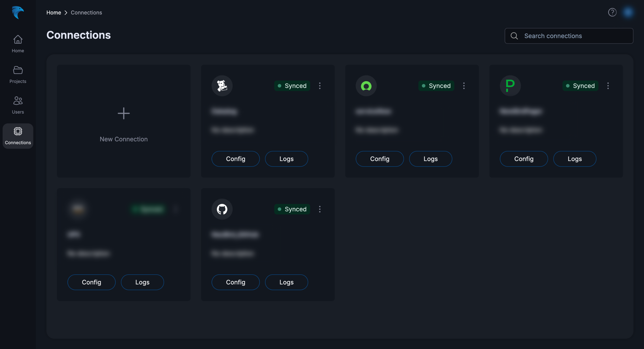The image size is (644, 349).
Task: Navigate to Home in sidebar
Action: (x=18, y=44)
